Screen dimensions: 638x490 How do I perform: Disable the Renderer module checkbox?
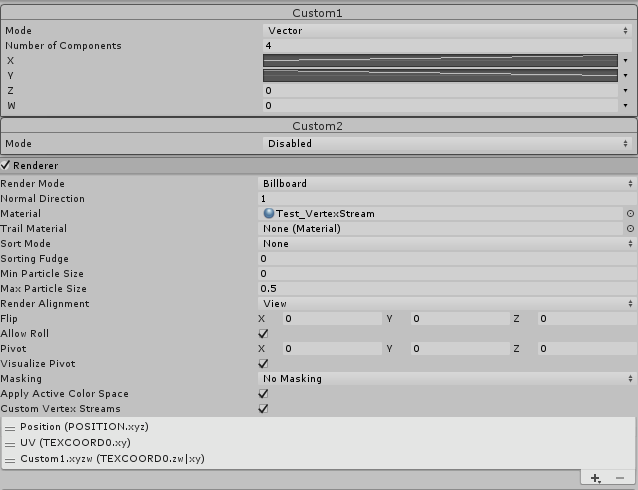click(6, 165)
